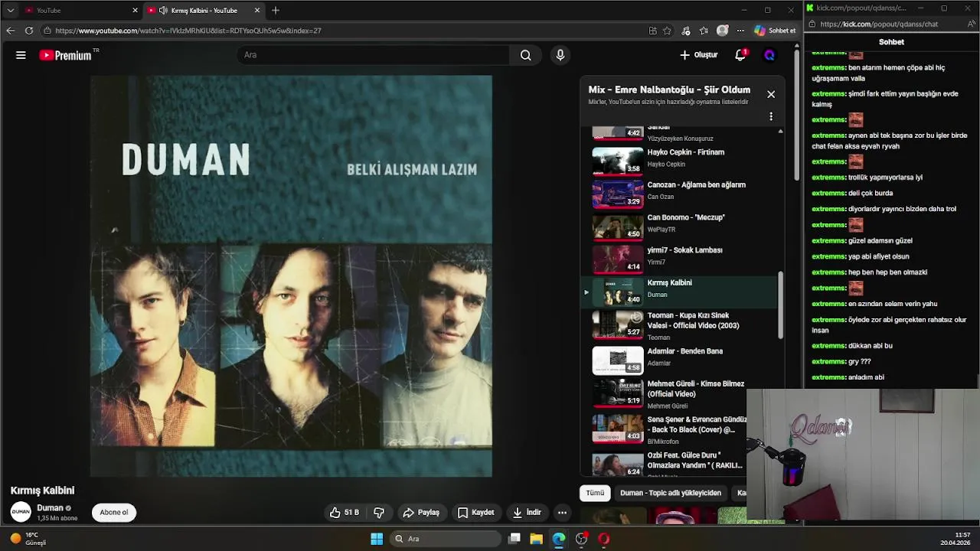Open the YouTube account avatar menu

769,55
